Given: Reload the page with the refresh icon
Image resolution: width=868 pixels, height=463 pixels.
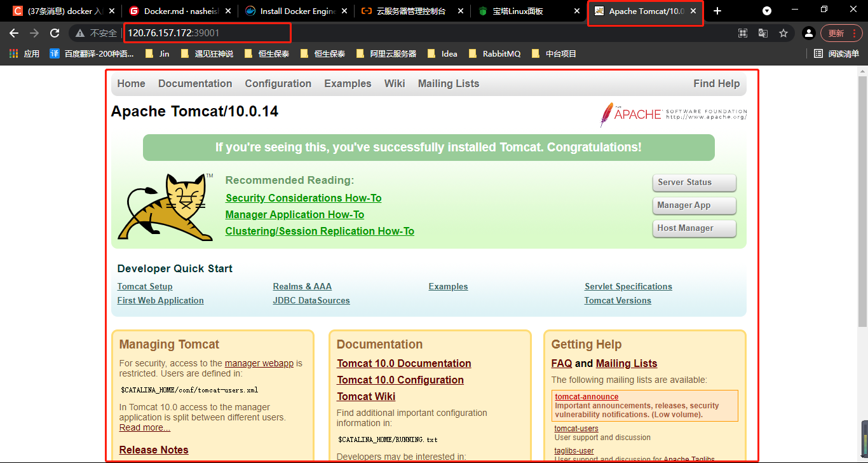Looking at the screenshot, I should (x=55, y=33).
